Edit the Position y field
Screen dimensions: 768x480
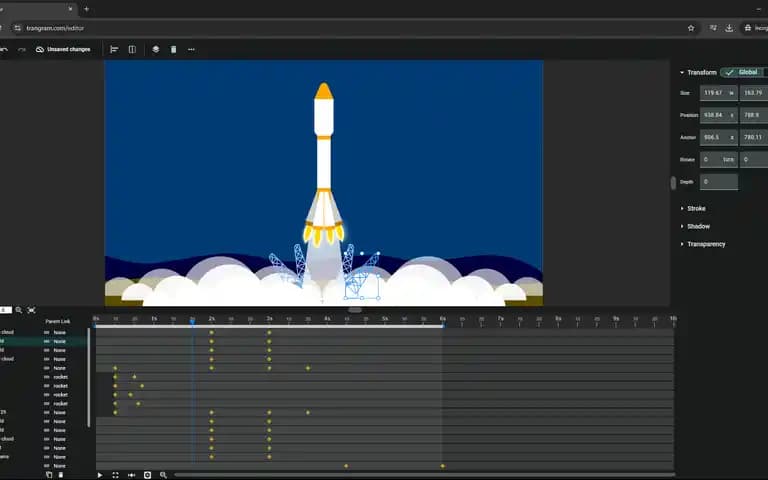(754, 115)
